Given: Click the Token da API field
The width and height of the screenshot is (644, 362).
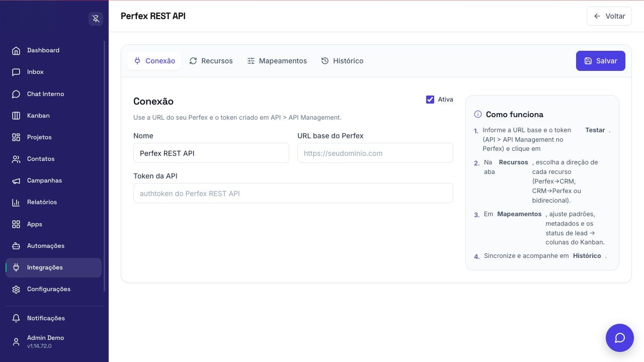Looking at the screenshot, I should (x=293, y=193).
